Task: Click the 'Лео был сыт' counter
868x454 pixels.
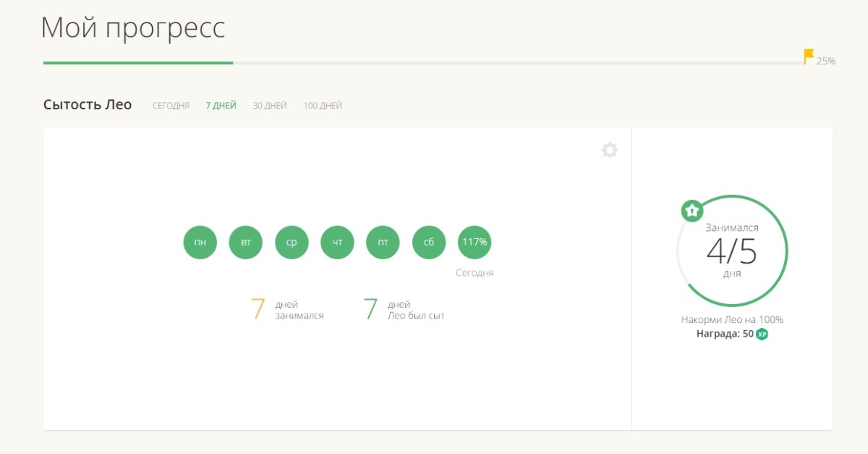Action: [x=404, y=310]
